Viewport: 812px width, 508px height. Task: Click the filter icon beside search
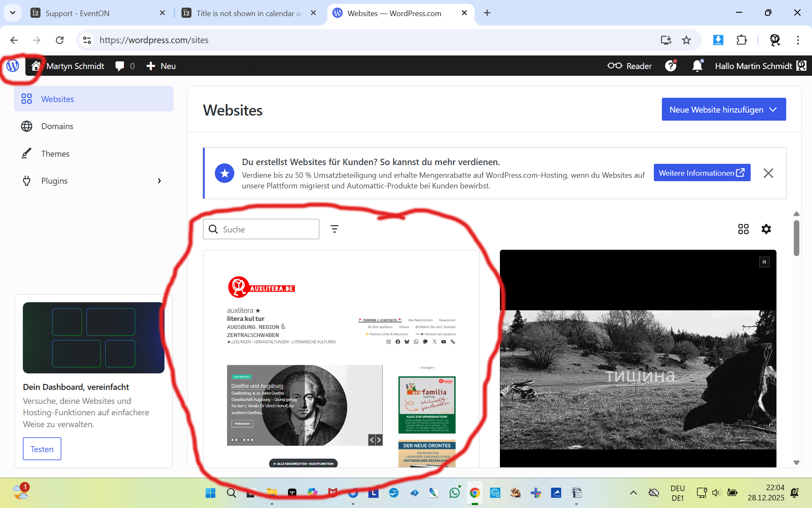tap(334, 229)
